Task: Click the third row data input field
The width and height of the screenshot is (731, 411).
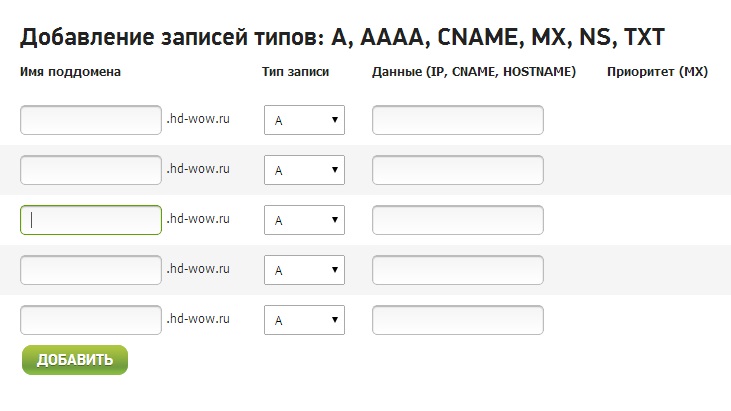Action: [x=458, y=220]
